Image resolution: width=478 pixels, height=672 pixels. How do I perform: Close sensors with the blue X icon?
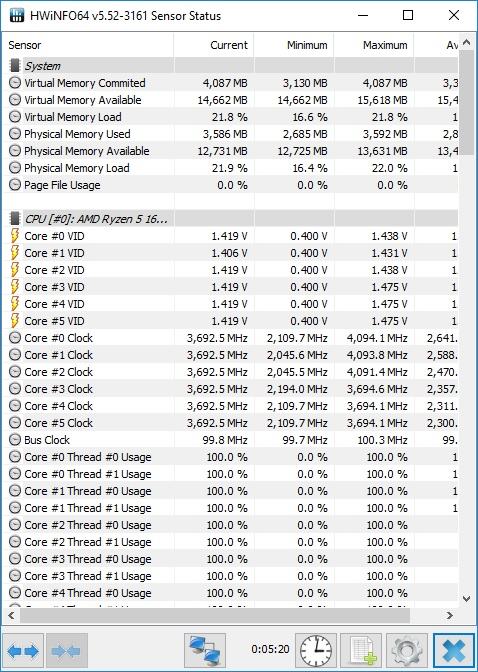[x=453, y=651]
